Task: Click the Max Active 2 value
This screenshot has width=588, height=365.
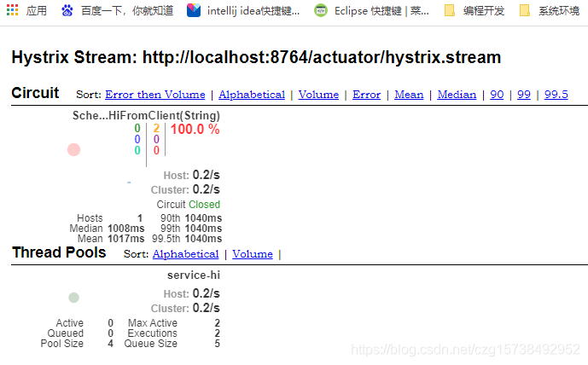Action: pos(217,323)
